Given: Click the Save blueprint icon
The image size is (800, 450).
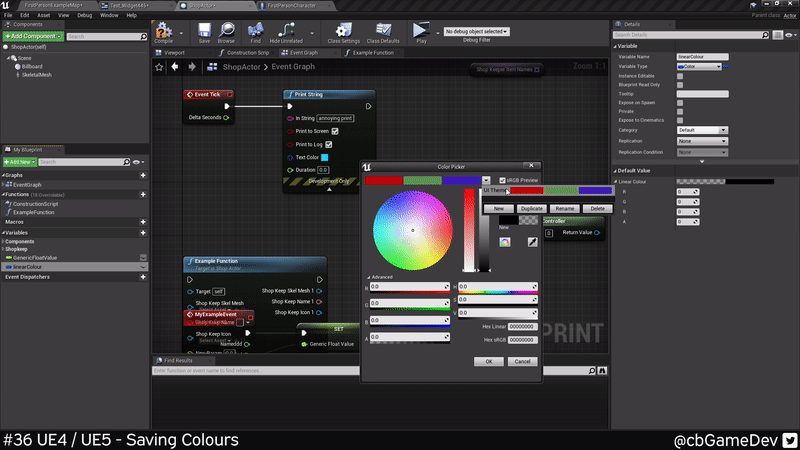Looking at the screenshot, I should 204,31.
